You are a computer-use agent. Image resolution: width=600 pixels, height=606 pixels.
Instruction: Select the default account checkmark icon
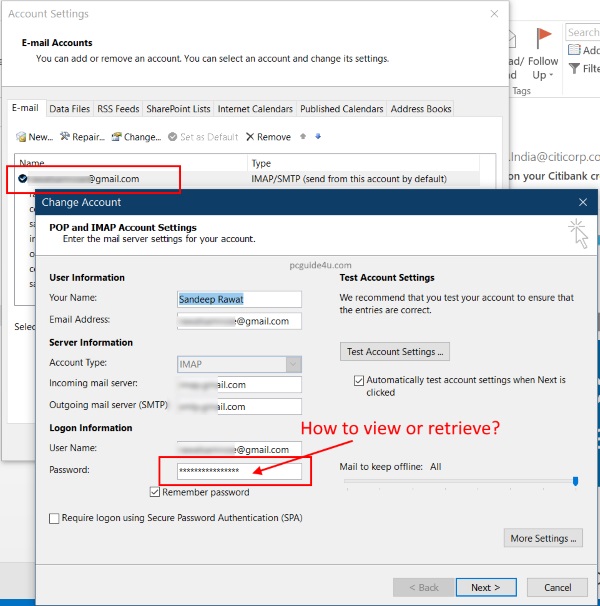click(22, 178)
